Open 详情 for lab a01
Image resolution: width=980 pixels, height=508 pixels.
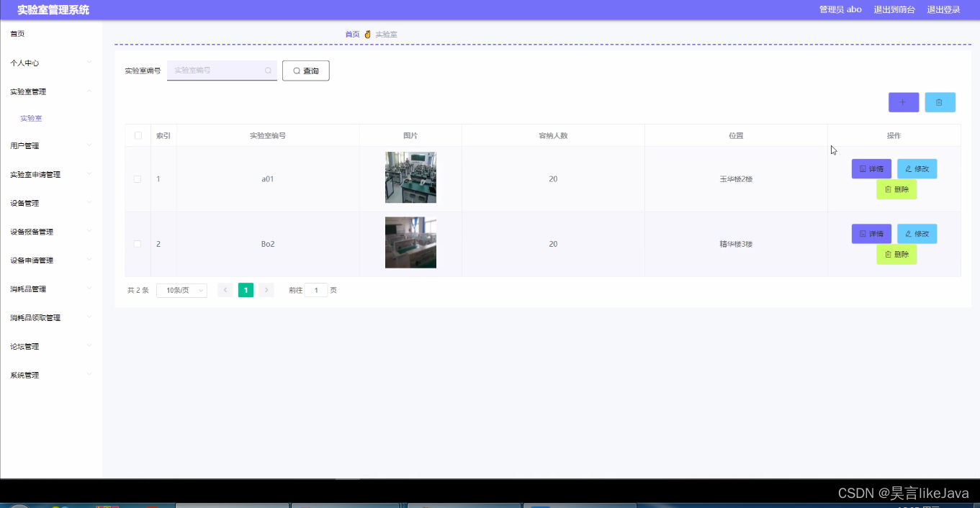point(871,169)
